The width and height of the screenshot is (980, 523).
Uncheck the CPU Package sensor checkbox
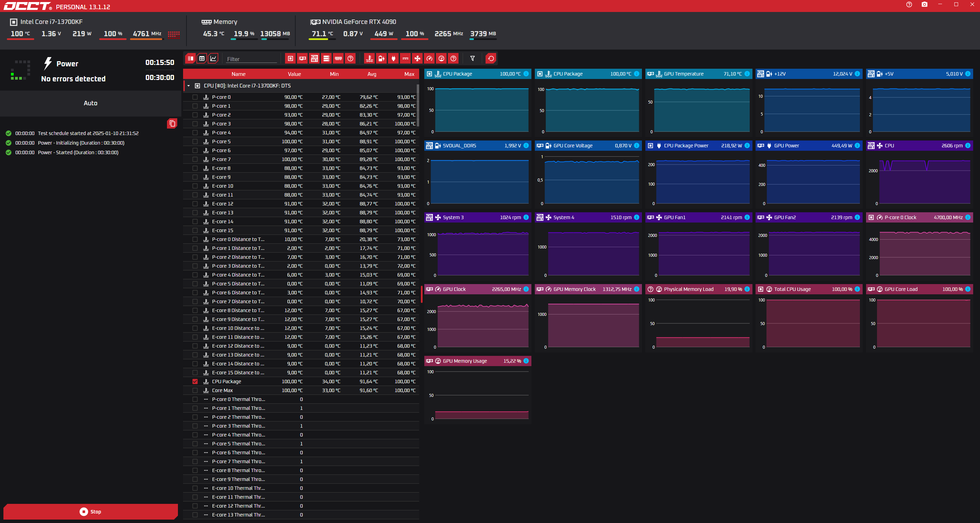[195, 381]
